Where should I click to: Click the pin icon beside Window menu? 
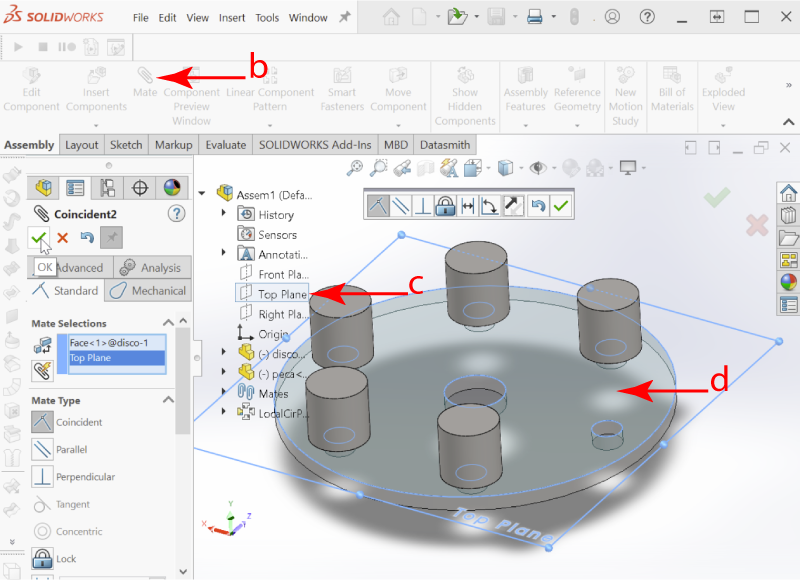click(x=345, y=17)
